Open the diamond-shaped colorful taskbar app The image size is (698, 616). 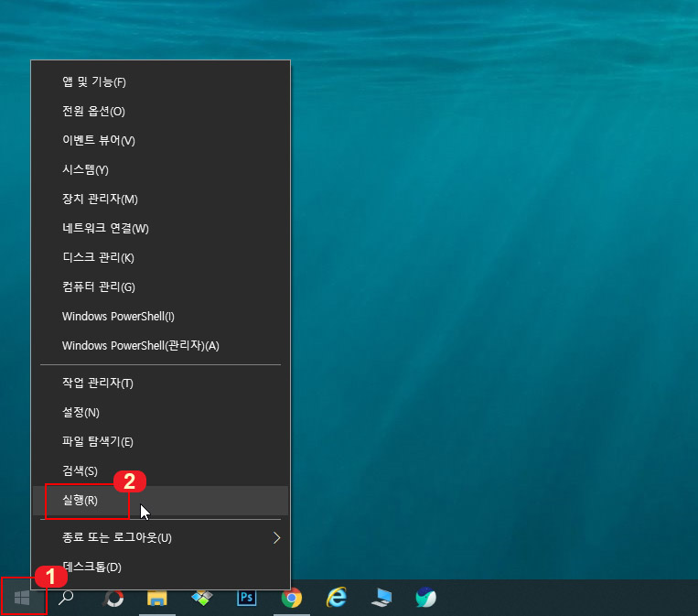pyautogui.click(x=202, y=598)
